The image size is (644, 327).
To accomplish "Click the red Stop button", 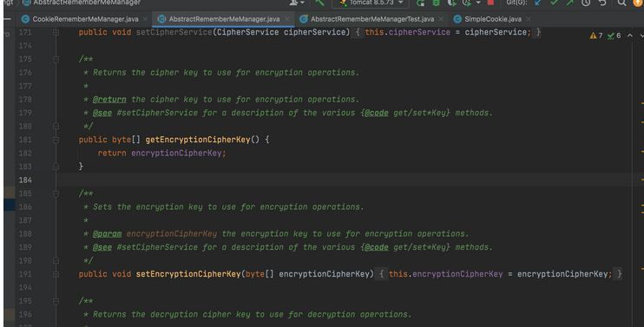I will 490,3.
